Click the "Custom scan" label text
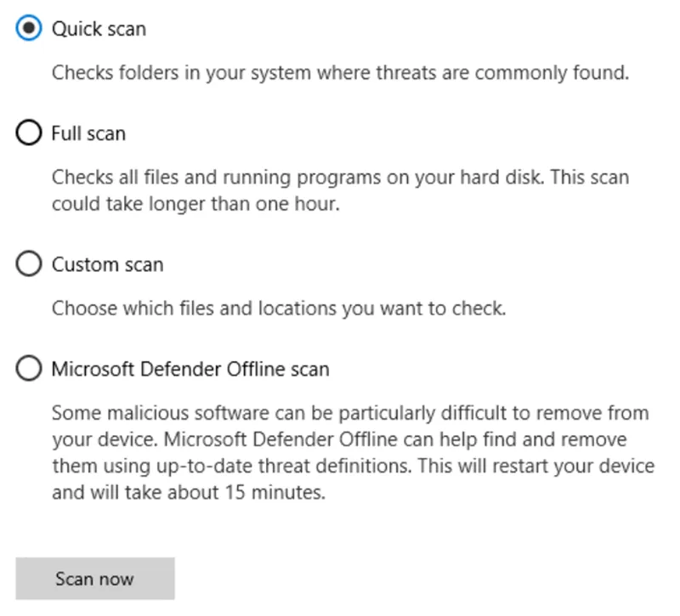The height and width of the screenshot is (616, 680). pyautogui.click(x=107, y=264)
